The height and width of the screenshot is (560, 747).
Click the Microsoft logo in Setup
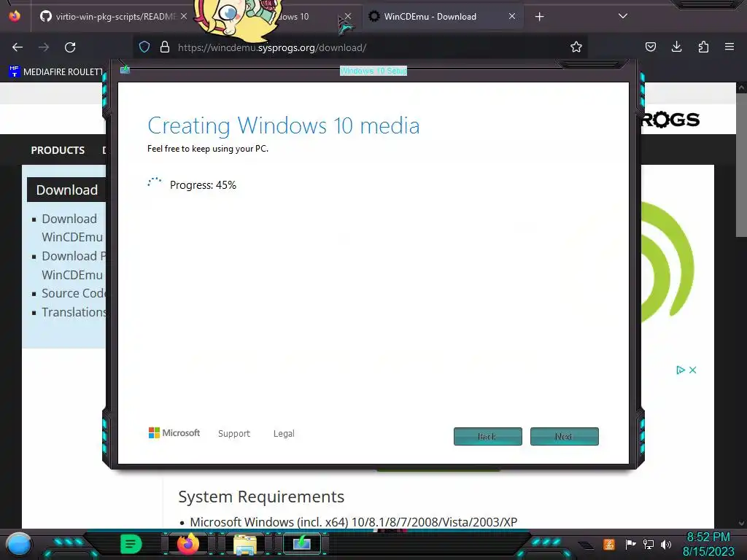point(174,433)
